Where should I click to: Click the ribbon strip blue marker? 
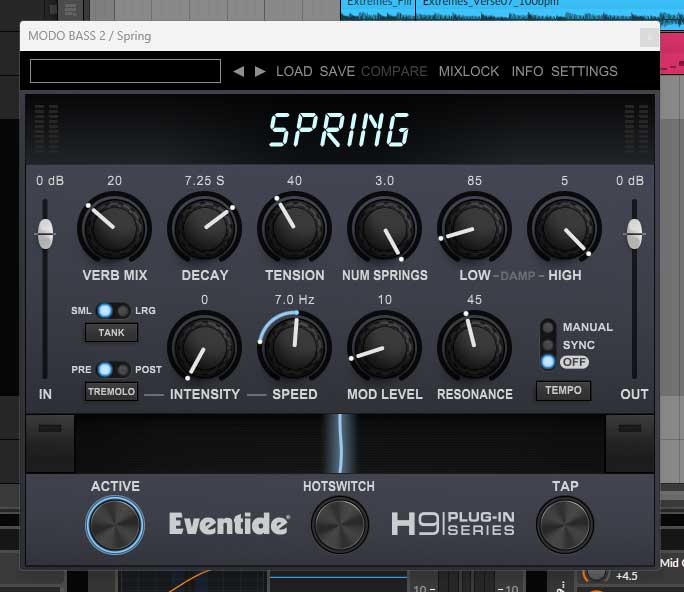pos(340,443)
